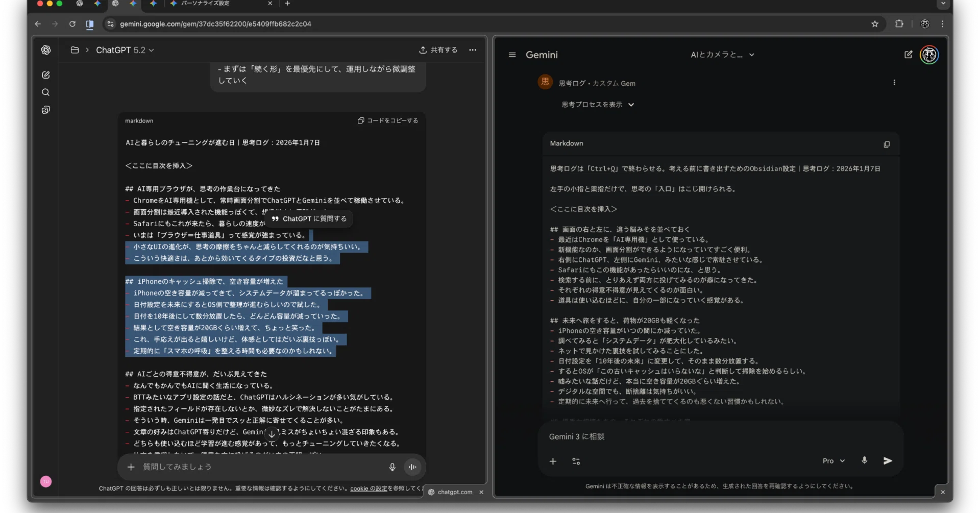The height and width of the screenshot is (513, 980).
Task: Click heading ## 未来へ旅をすると、荷物が20GBも軽くなった
Action: click(625, 321)
